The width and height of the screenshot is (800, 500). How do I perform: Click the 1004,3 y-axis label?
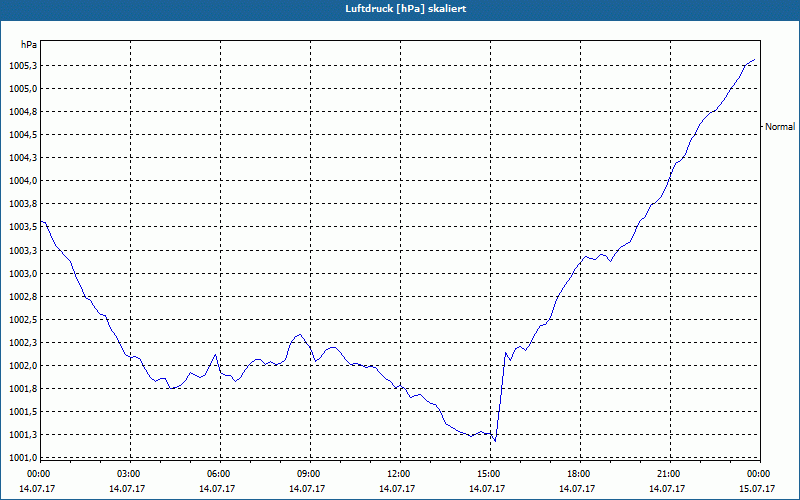23,158
